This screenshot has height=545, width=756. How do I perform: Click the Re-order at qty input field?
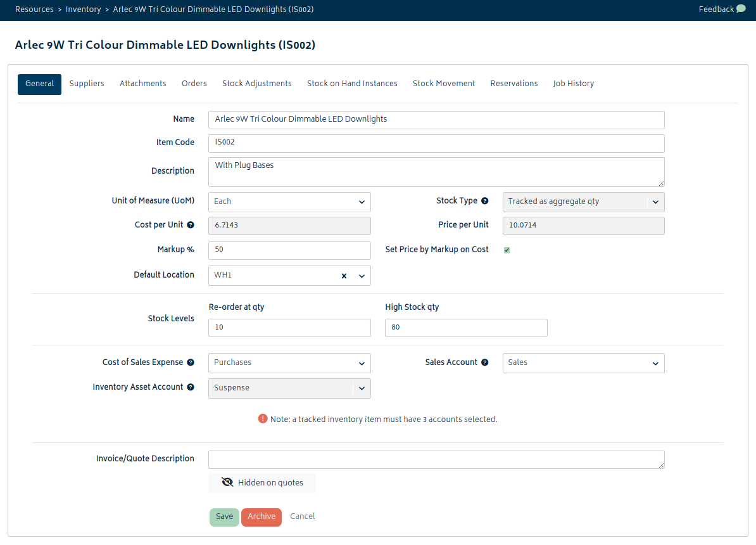point(289,328)
